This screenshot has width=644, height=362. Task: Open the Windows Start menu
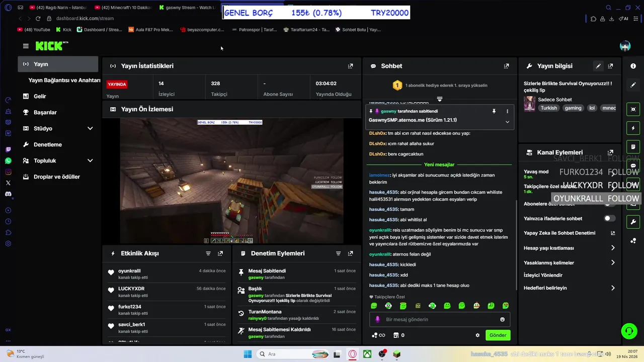(x=248, y=354)
